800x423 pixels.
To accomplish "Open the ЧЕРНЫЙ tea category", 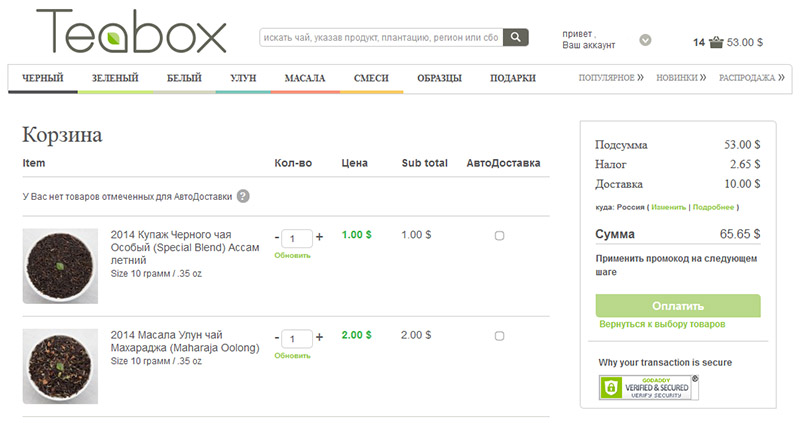I will (x=43, y=78).
